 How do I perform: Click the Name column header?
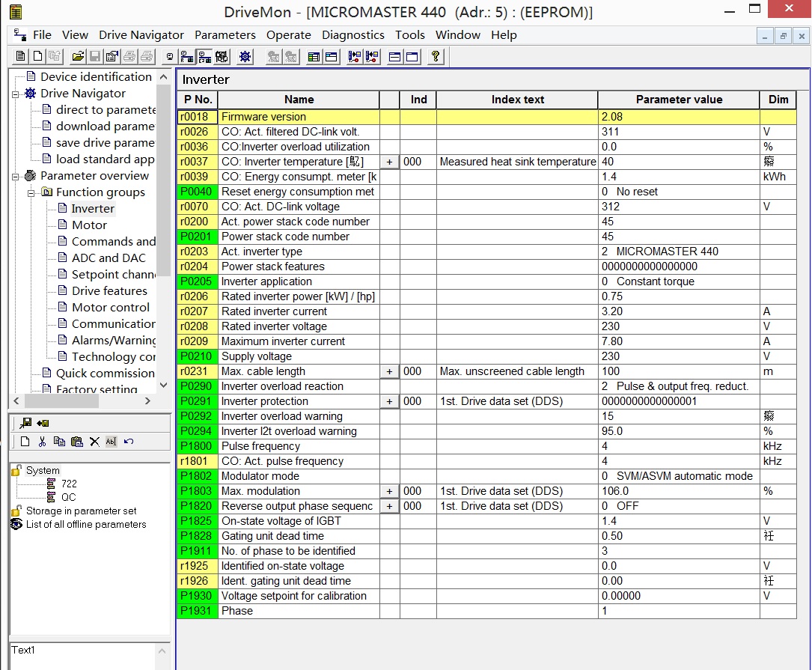tap(299, 100)
